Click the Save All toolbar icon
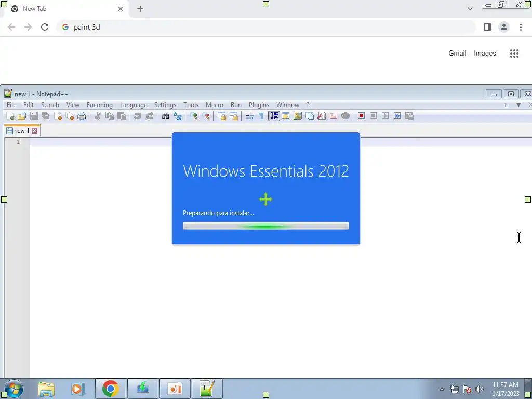532x399 pixels. coord(46,116)
